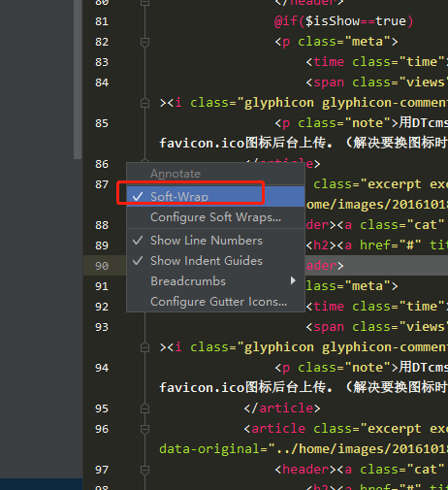
Task: Open Configure Gutter Icons dialog
Action: [x=215, y=302]
